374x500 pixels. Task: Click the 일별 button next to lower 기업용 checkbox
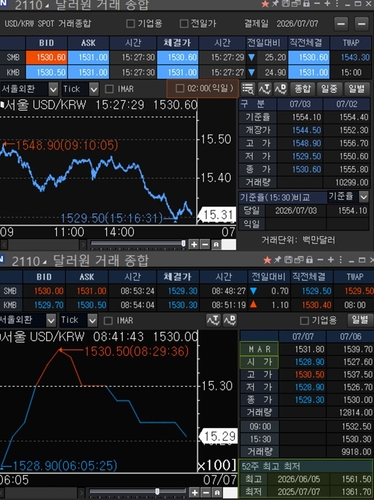point(360,320)
